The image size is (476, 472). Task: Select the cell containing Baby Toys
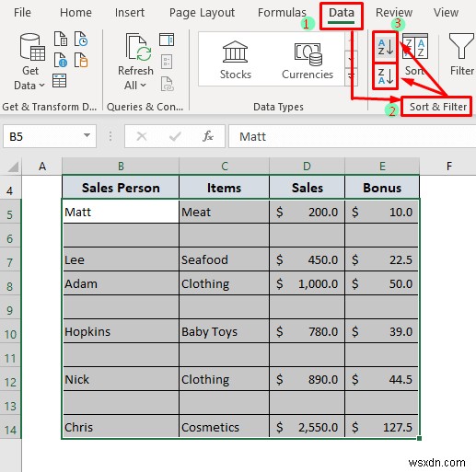[x=225, y=331]
